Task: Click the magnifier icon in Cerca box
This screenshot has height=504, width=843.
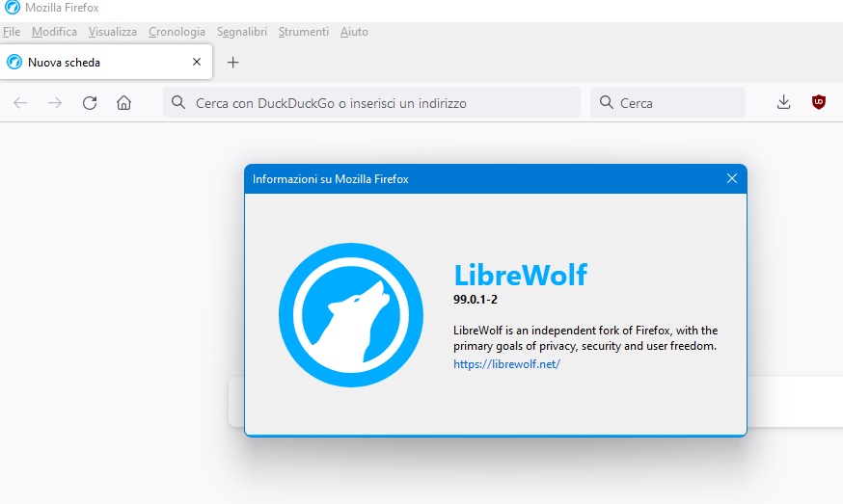Action: tap(607, 102)
